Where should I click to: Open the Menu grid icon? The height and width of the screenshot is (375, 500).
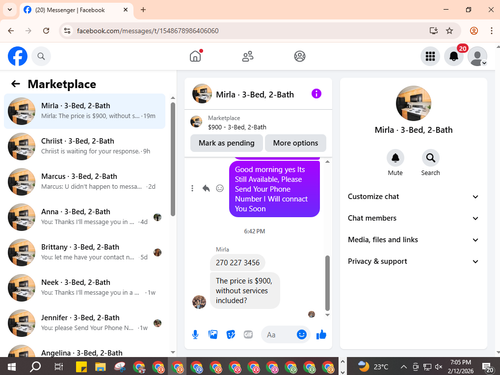coord(430,56)
